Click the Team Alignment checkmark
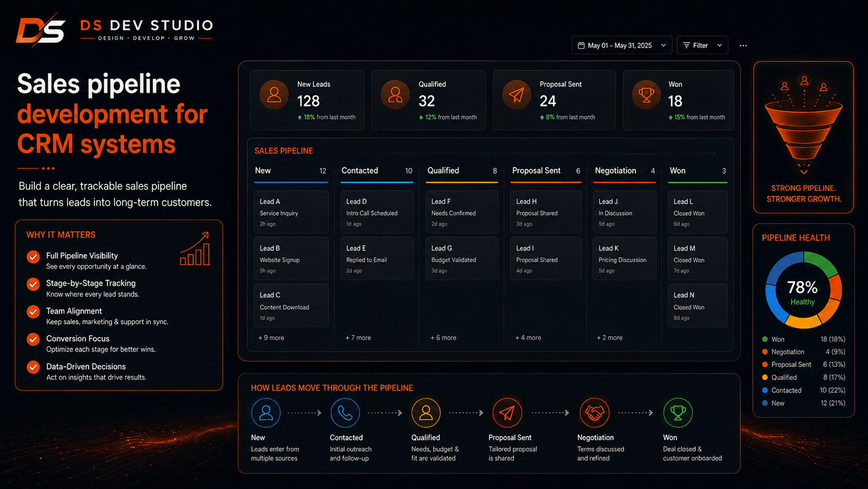 [x=33, y=312]
